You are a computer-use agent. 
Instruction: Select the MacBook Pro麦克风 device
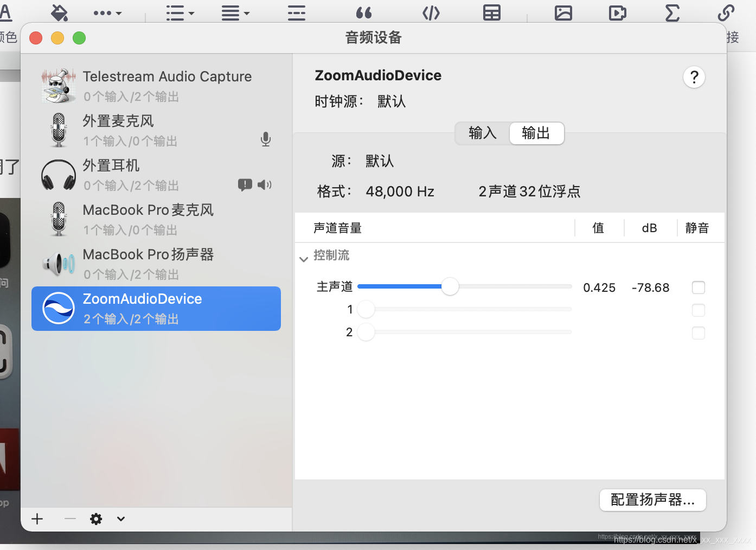(156, 219)
